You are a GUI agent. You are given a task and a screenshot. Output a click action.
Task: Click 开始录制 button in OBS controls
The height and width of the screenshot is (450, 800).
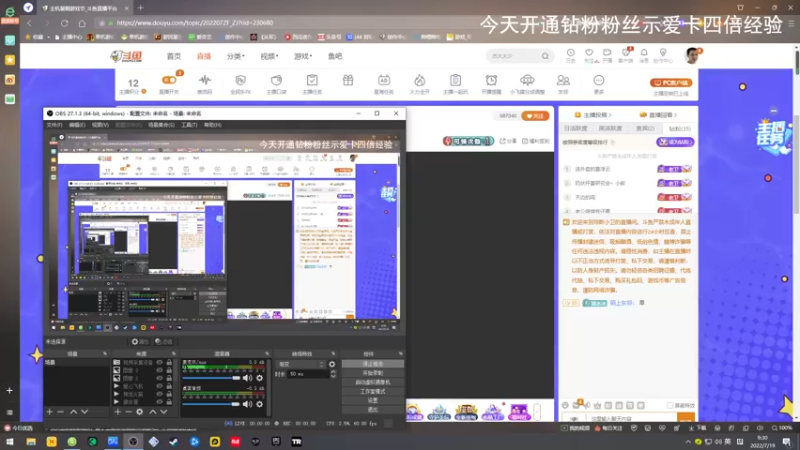(372, 373)
